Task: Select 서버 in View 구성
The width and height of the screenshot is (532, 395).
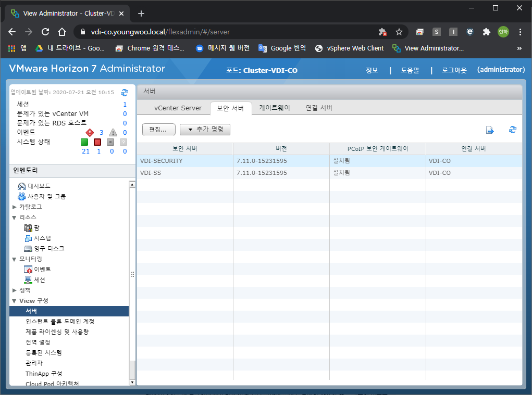Action: pos(69,311)
